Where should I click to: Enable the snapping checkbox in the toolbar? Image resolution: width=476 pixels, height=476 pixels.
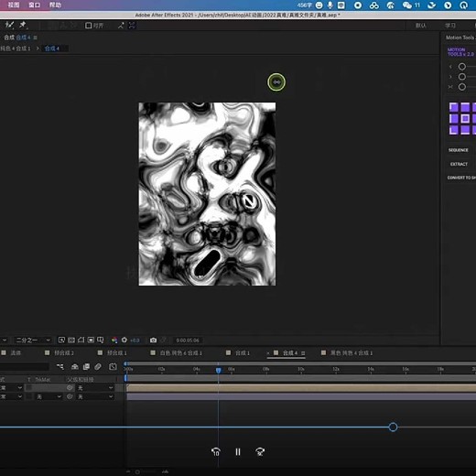point(89,26)
